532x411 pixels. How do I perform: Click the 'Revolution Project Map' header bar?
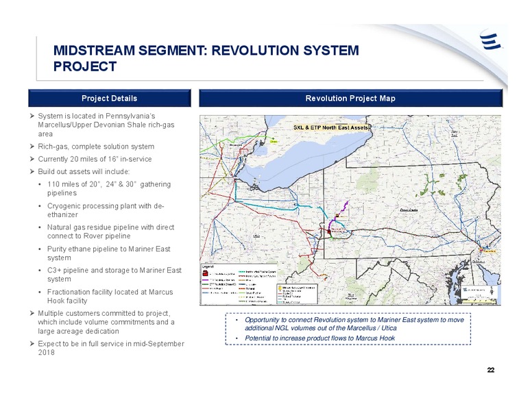click(350, 99)
